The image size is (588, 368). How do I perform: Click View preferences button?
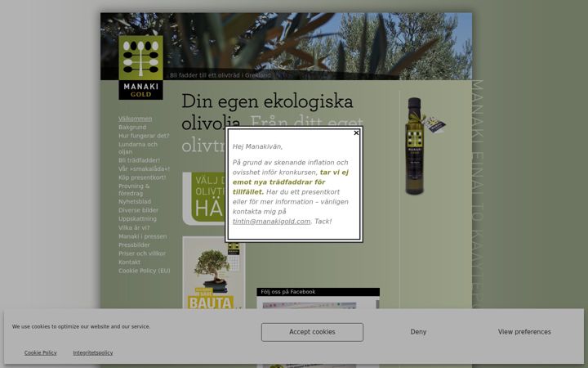pyautogui.click(x=524, y=332)
